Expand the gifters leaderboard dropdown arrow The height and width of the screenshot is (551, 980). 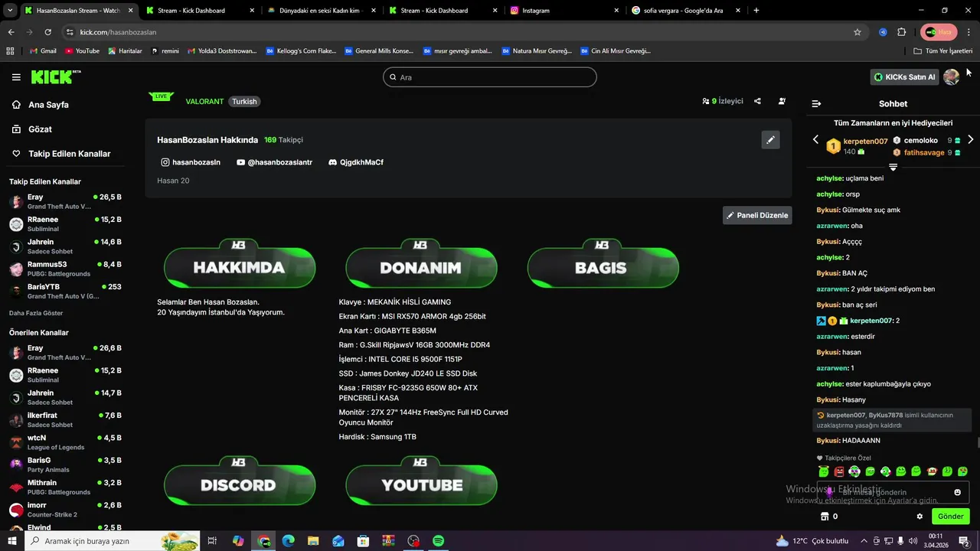pyautogui.click(x=893, y=167)
